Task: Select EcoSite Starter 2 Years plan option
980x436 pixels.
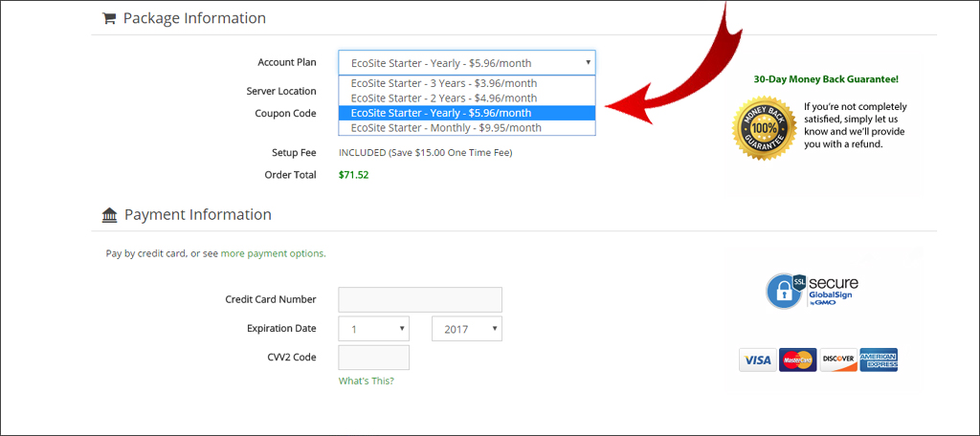Action: coord(444,98)
